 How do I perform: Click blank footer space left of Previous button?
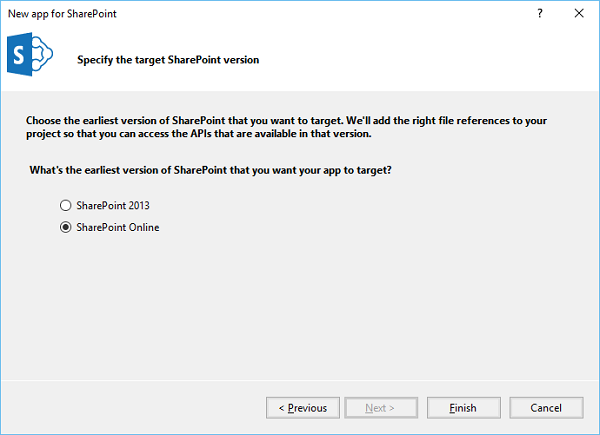click(130, 408)
